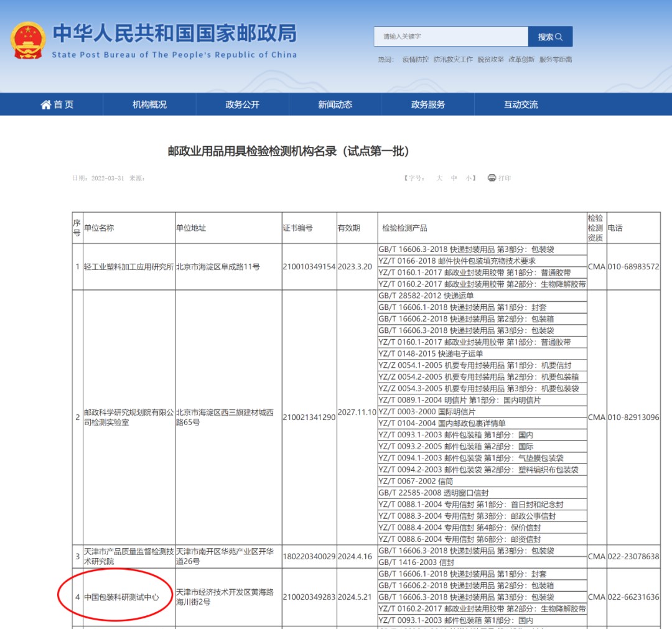Open the 政务服务 navigation item
The width and height of the screenshot is (672, 629).
coord(427,105)
